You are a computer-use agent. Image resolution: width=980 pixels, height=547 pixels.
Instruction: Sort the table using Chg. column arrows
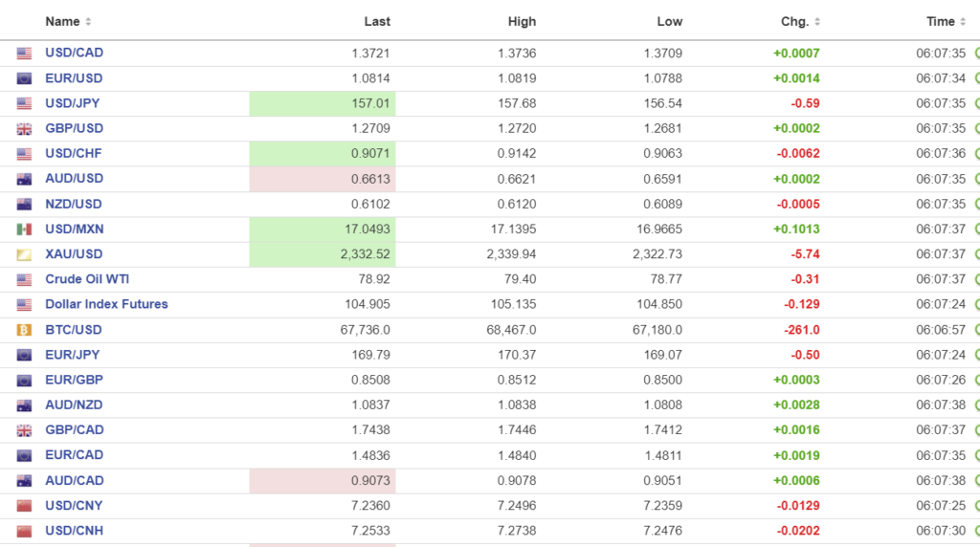tap(816, 22)
